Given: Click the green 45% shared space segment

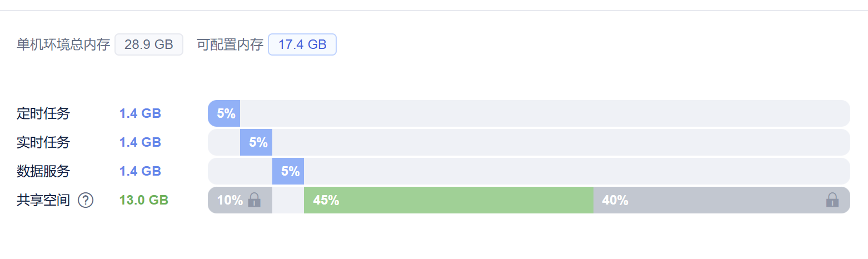Looking at the screenshot, I should [448, 200].
